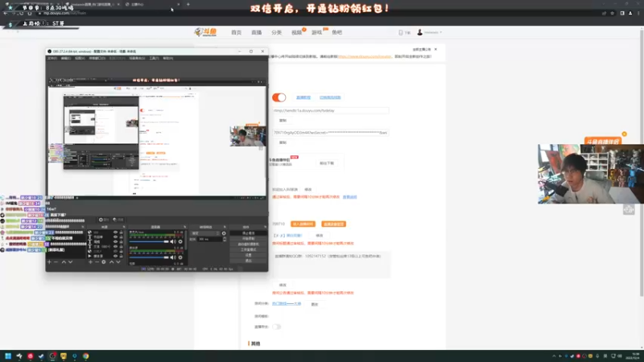
Task: Open OBS Edit menu
Action: point(66,58)
